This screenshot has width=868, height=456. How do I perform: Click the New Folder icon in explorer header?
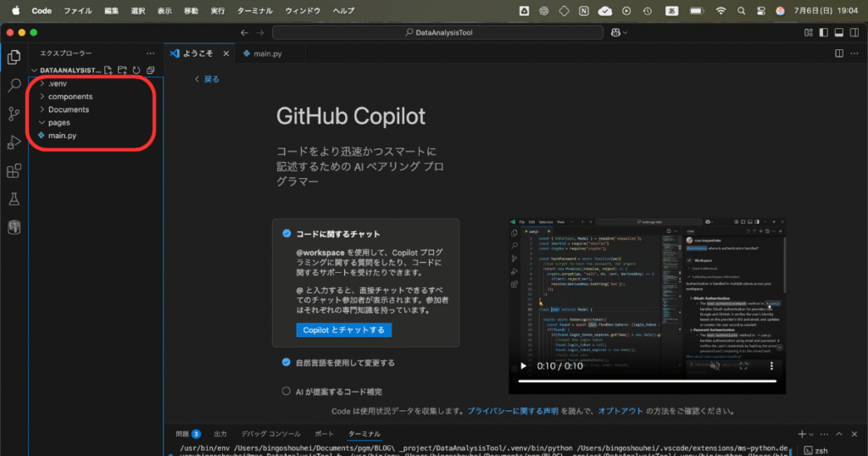click(122, 70)
